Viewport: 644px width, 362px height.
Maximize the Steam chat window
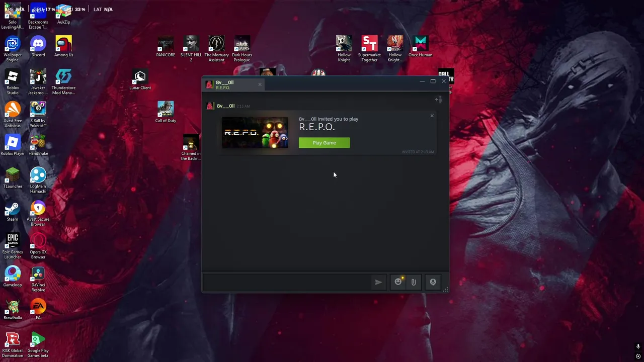point(433,81)
